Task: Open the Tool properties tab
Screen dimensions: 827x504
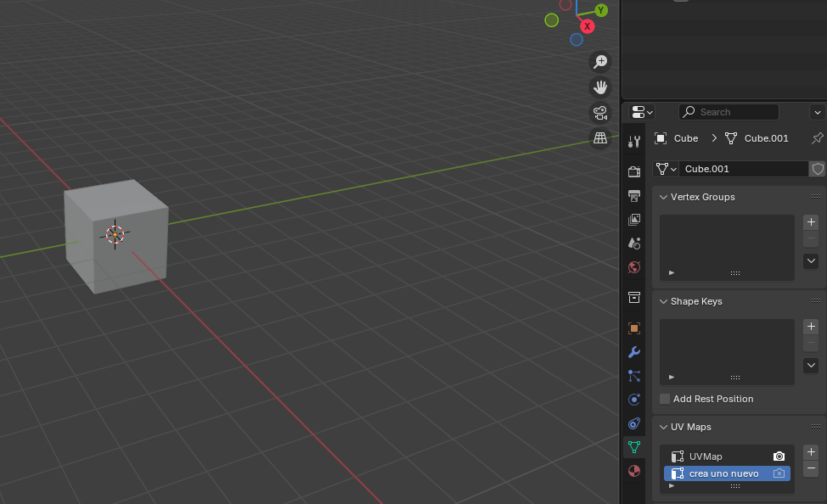Action: (x=634, y=141)
